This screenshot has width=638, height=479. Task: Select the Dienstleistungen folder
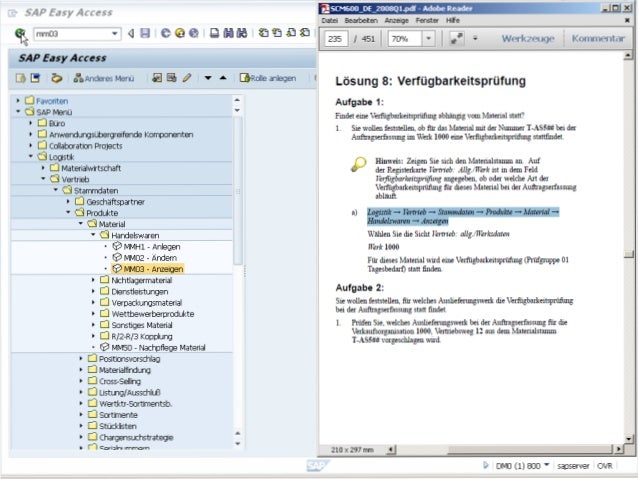click(140, 291)
